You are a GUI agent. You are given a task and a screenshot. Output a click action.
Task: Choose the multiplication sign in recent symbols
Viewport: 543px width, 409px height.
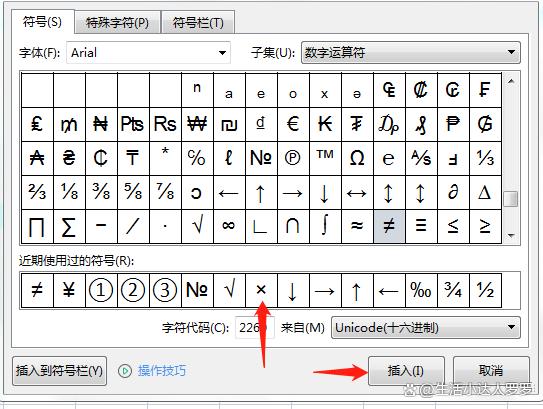261,290
